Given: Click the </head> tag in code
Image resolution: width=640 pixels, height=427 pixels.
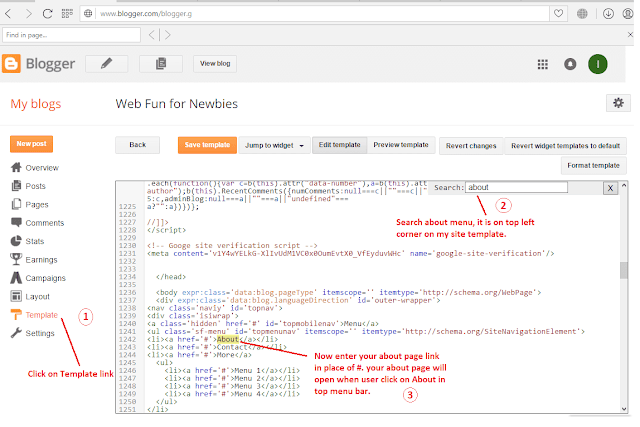Looking at the screenshot, I should tap(171, 277).
